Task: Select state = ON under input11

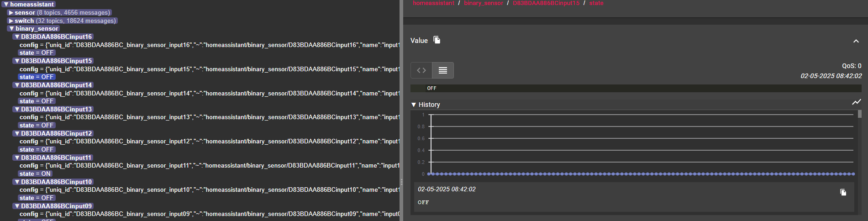Action: coord(35,174)
